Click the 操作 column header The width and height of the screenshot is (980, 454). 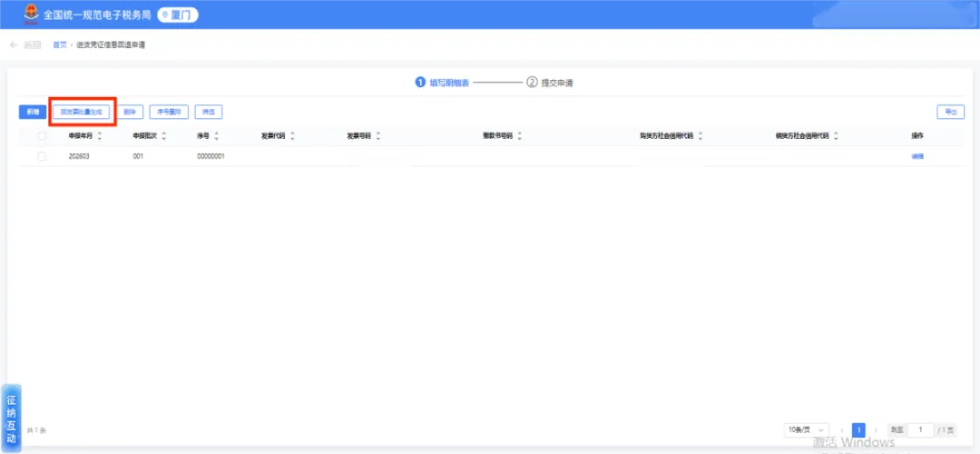coord(917,136)
